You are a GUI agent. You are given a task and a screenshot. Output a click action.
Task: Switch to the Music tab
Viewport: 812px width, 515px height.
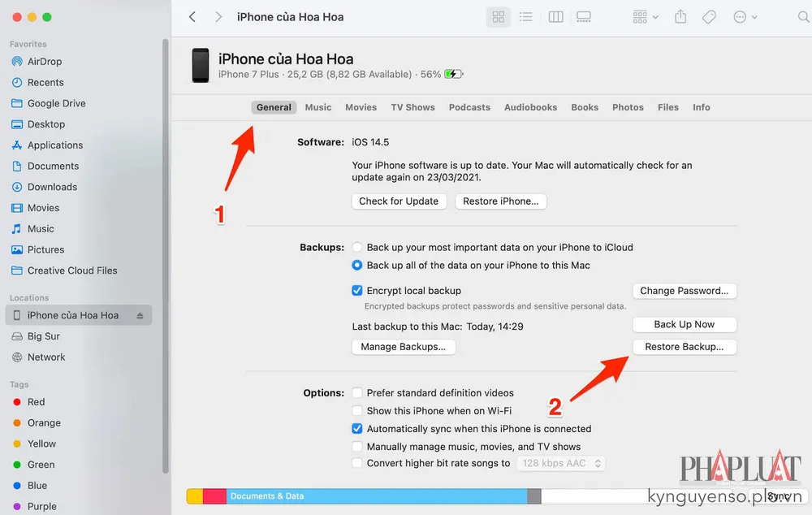pos(318,107)
